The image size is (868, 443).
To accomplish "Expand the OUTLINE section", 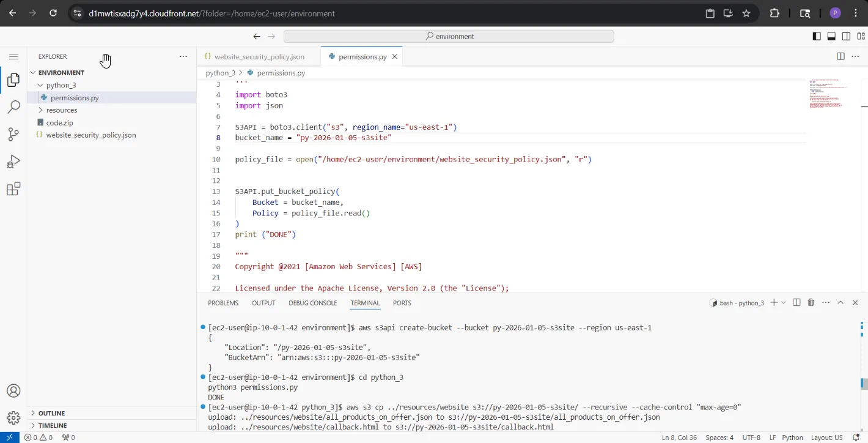I will 112,413.
